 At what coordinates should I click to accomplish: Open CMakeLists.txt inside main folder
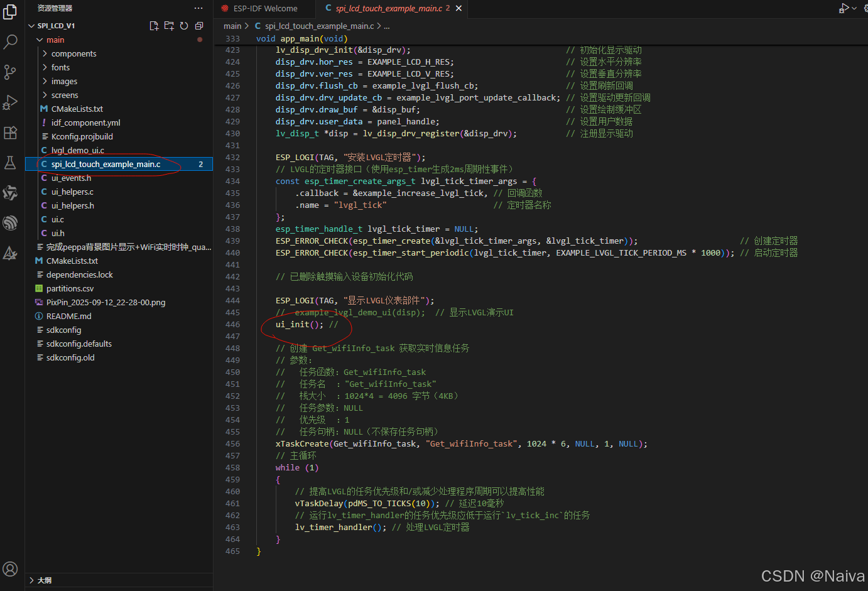(119, 109)
